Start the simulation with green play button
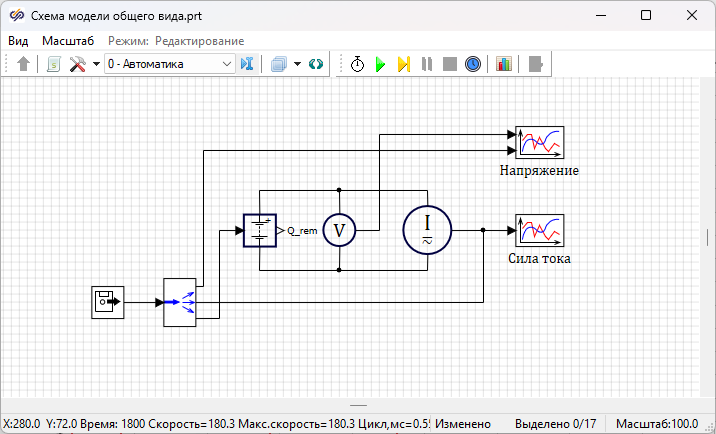Screen dimensions: 716x434 point(380,64)
